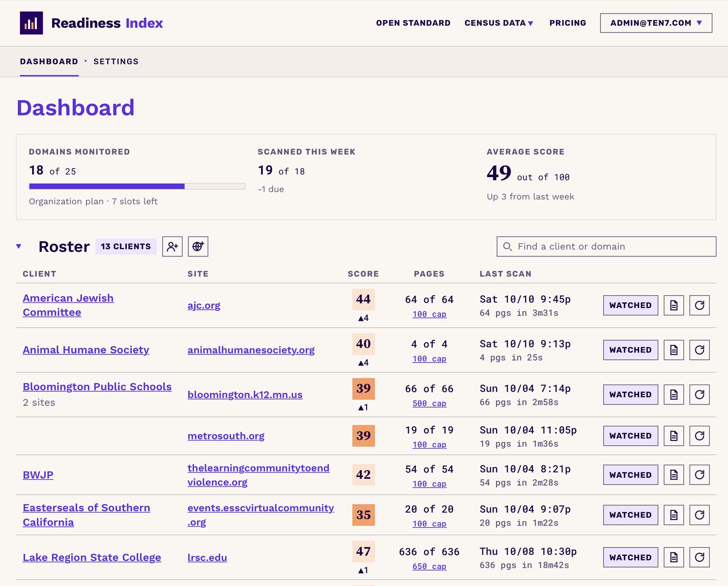Click the 13 Clients count badge
Screen dimensions: 728x586
pos(126,247)
